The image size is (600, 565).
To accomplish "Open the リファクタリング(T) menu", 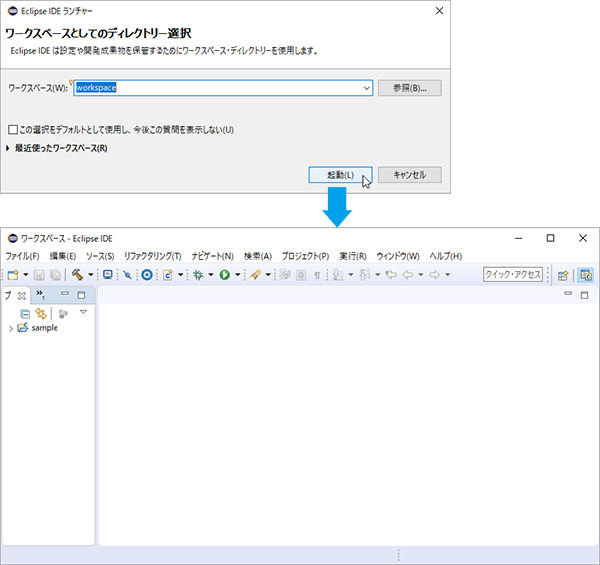I will pyautogui.click(x=153, y=256).
